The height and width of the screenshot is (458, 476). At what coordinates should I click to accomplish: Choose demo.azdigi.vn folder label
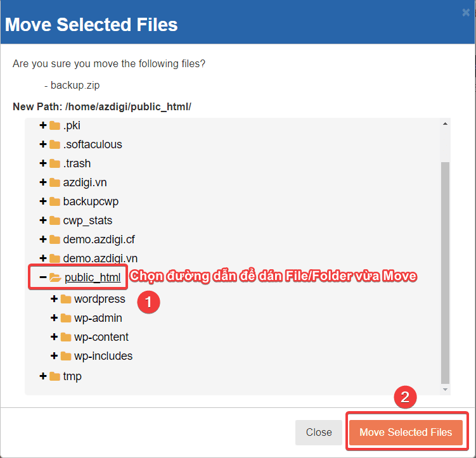coord(100,258)
